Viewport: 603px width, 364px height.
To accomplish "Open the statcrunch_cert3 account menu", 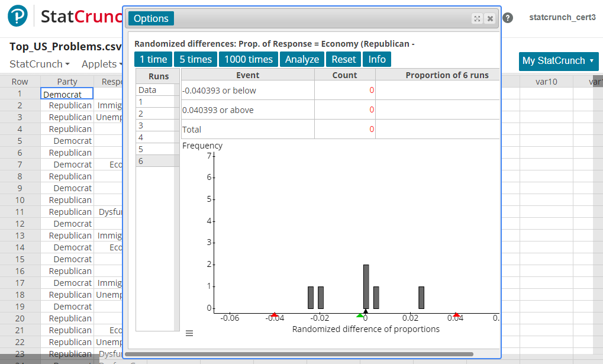I will click(x=562, y=17).
